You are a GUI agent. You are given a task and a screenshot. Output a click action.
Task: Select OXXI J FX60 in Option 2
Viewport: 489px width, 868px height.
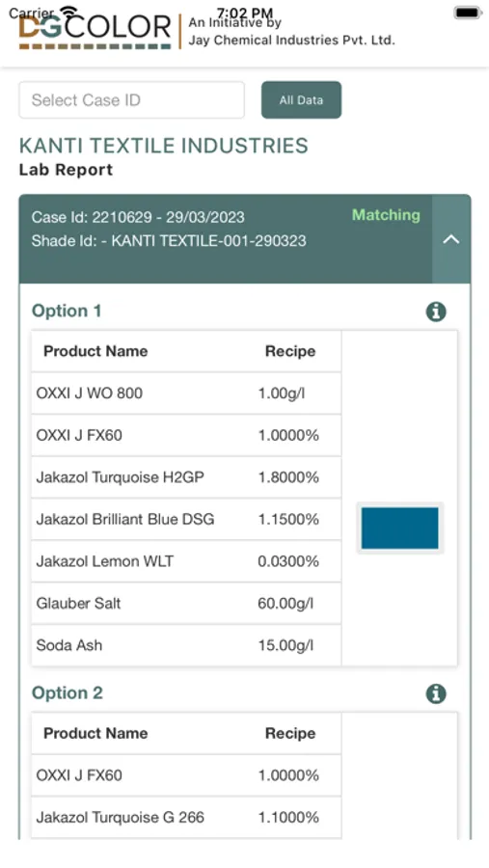tap(79, 775)
